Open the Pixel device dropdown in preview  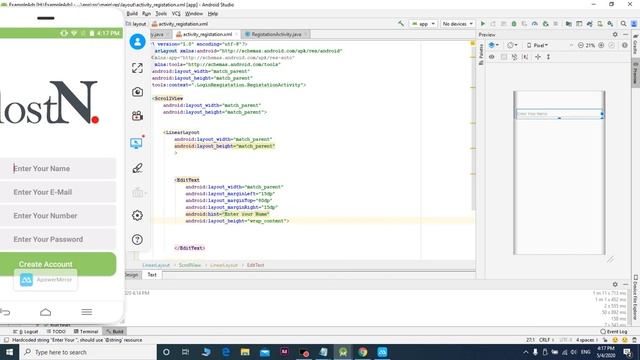[538, 45]
